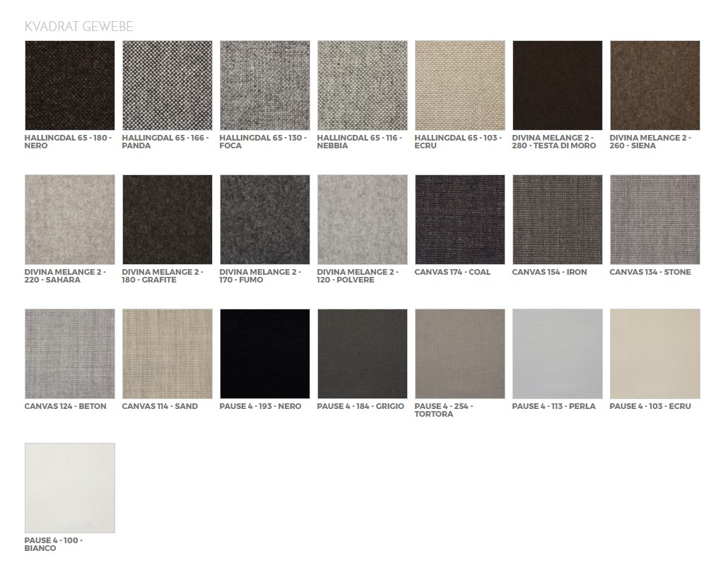Image resolution: width=728 pixels, height=570 pixels.
Task: Choose the Hallingdal 65 - 130 - Foca swatch
Action: pyautogui.click(x=264, y=85)
